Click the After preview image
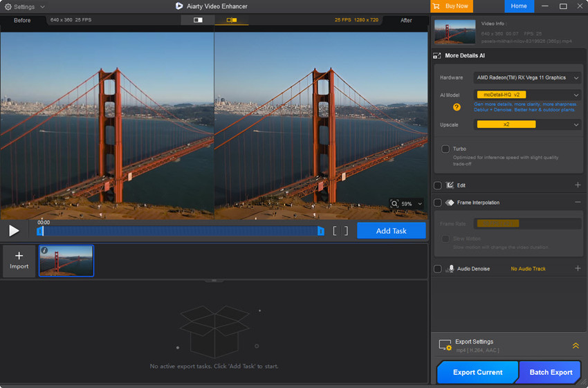Screen dimensions: 588x388 click(x=321, y=126)
